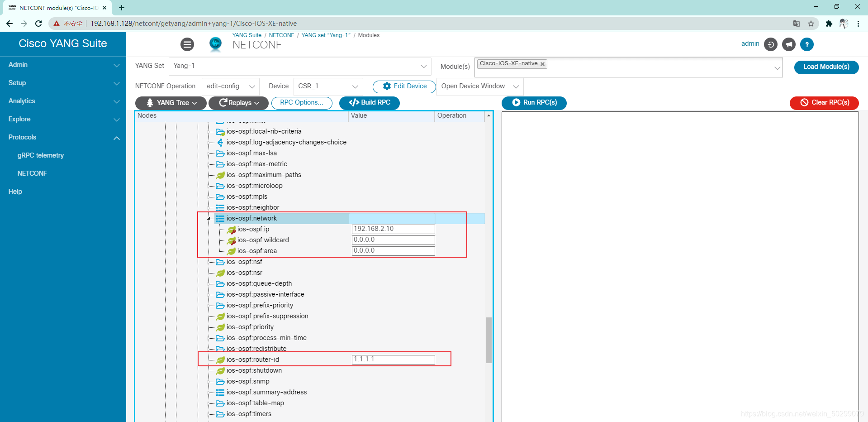The width and height of the screenshot is (868, 422).
Task: Click ios-ospf:area value field
Action: [x=394, y=251]
